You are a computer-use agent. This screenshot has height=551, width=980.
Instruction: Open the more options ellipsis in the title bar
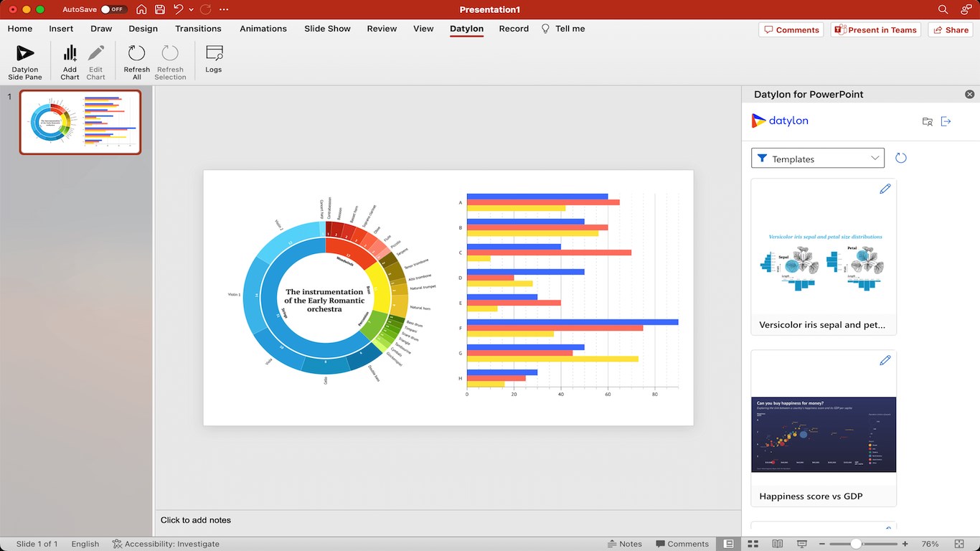(224, 9)
